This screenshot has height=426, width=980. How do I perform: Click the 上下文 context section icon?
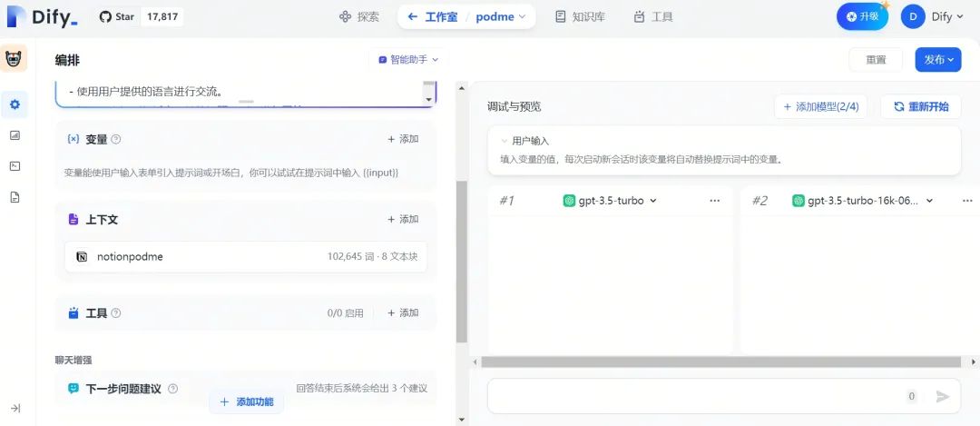[x=73, y=220]
